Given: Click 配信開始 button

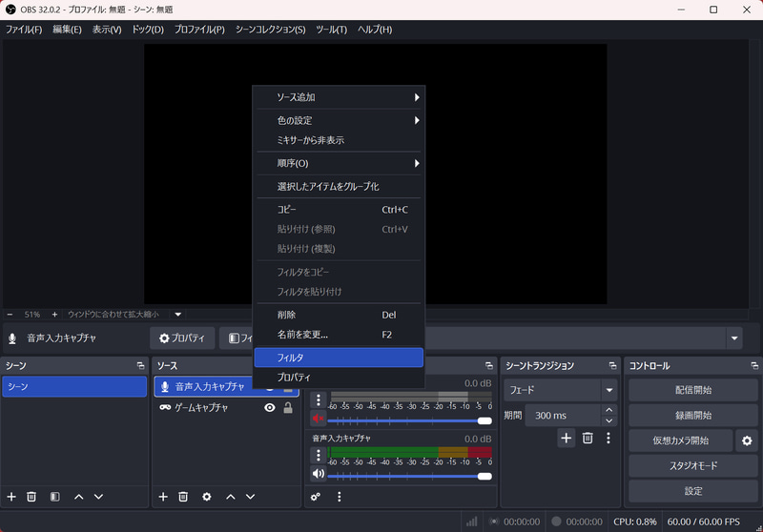Looking at the screenshot, I should coord(693,390).
